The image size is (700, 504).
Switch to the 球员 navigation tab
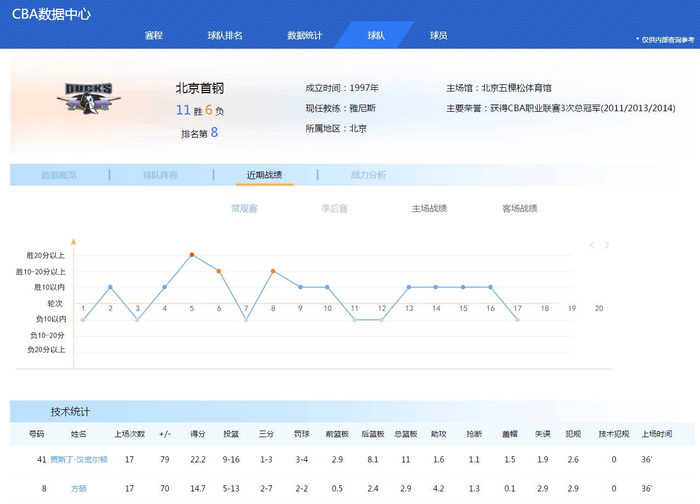pyautogui.click(x=438, y=35)
